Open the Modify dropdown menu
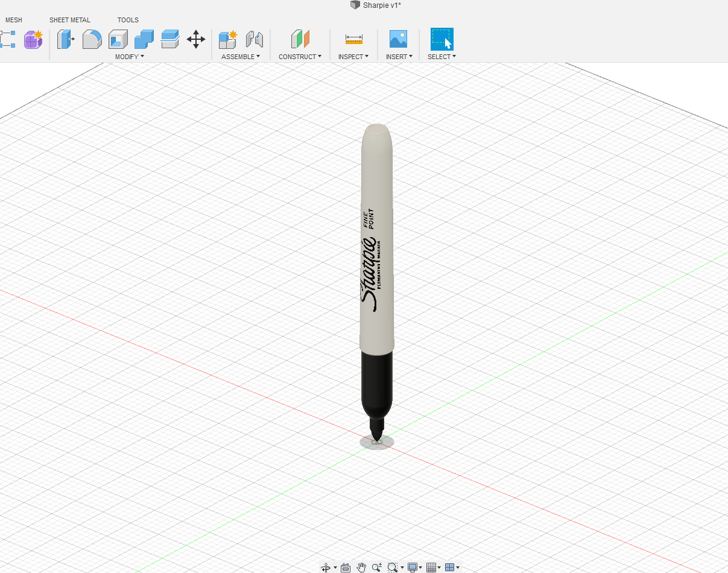The height and width of the screenshot is (573, 728). (129, 56)
